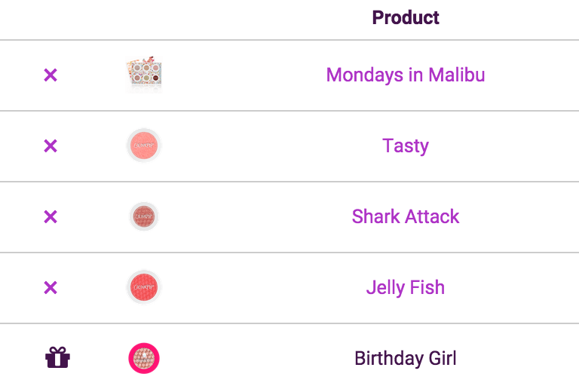579x392 pixels.
Task: Click the ColourPop logo on Tasty shade
Action: [x=144, y=145]
